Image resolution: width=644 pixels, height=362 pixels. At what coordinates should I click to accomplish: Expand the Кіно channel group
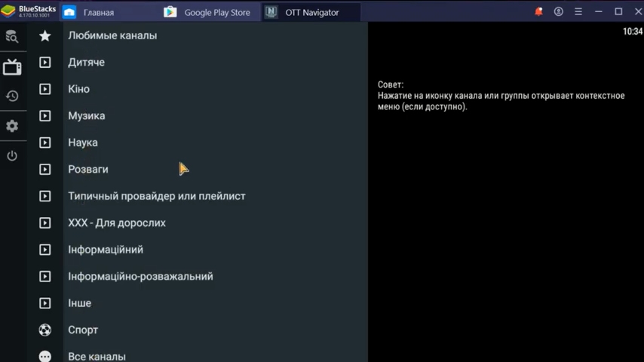point(78,89)
